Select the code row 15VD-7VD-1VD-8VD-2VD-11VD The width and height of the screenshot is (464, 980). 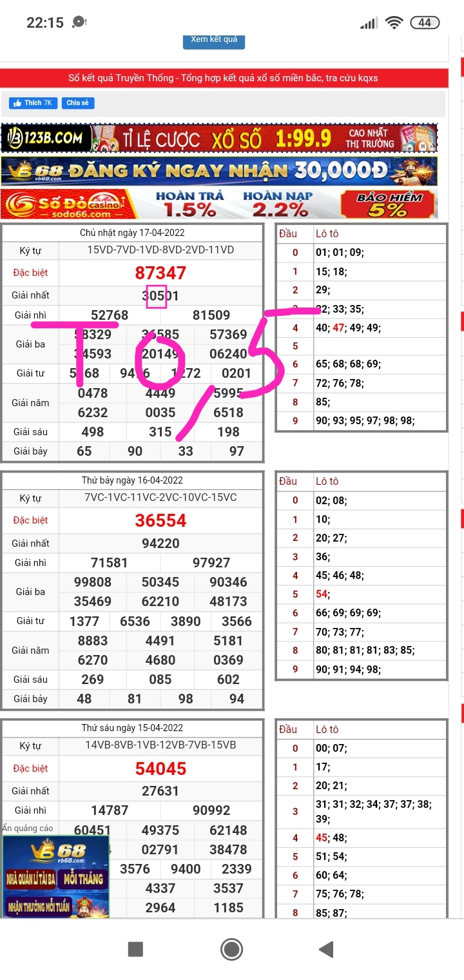point(160,250)
